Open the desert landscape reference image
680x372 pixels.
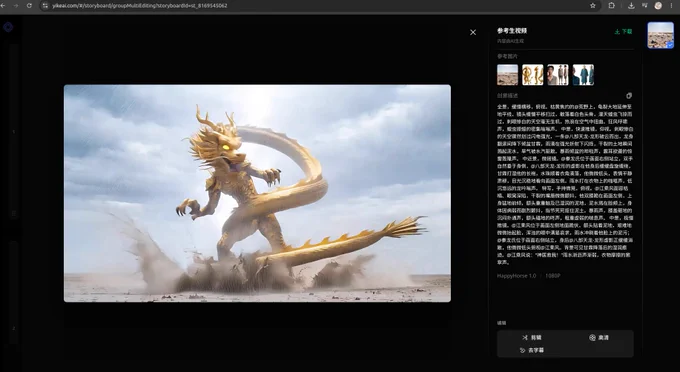pos(507,75)
